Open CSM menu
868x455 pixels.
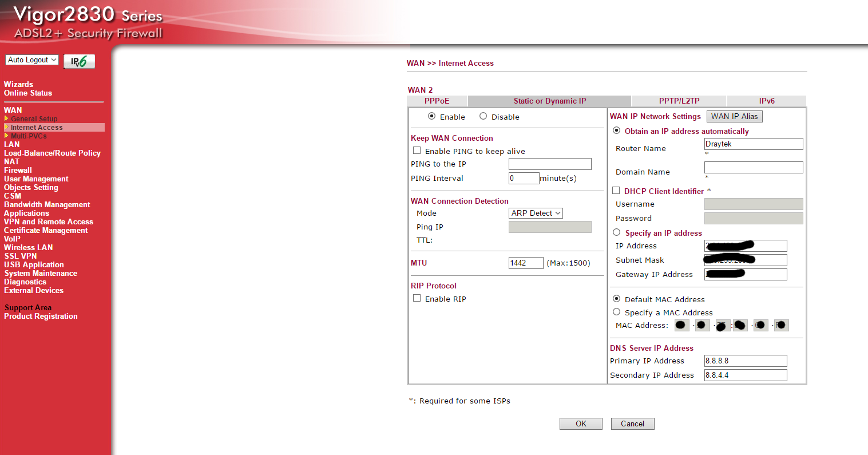pos(13,196)
